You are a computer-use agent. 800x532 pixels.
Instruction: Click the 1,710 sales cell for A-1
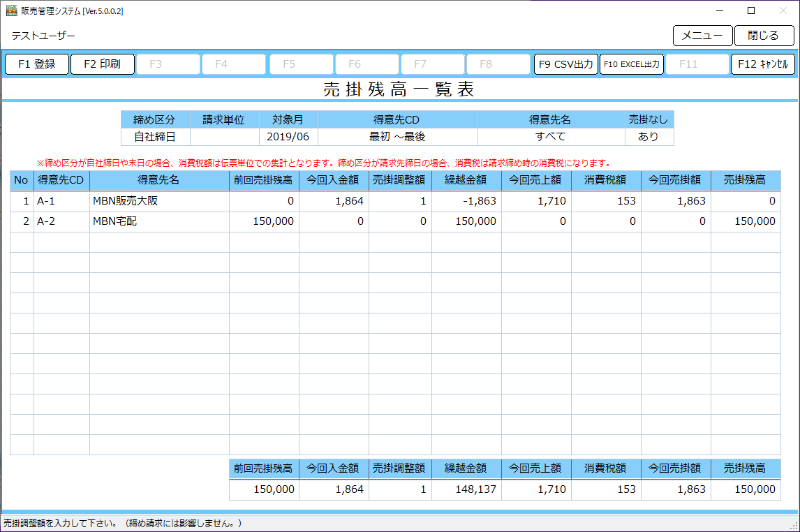536,202
